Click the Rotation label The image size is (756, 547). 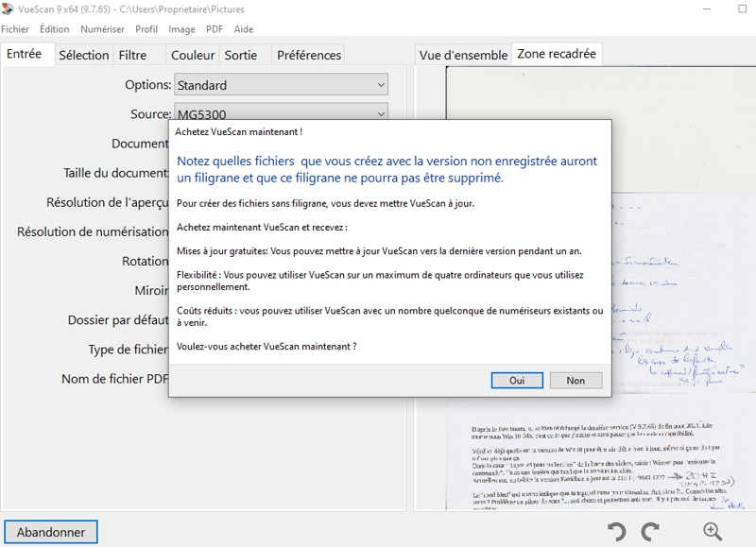click(146, 261)
